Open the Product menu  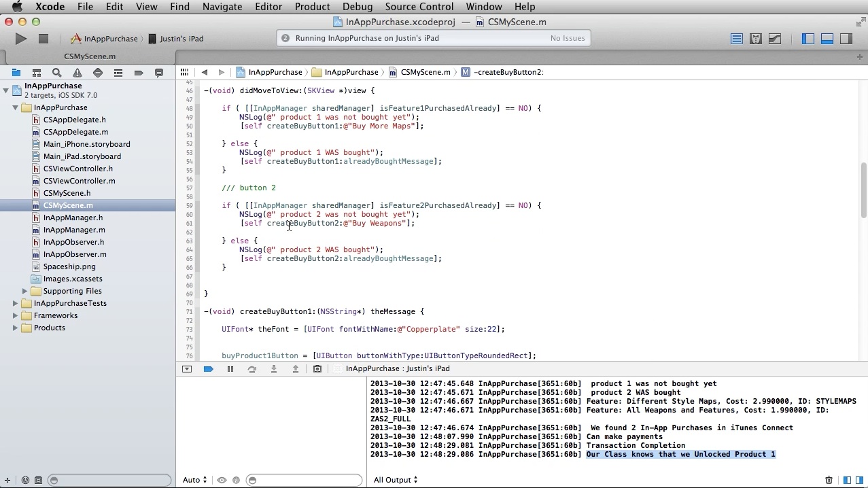tap(313, 7)
